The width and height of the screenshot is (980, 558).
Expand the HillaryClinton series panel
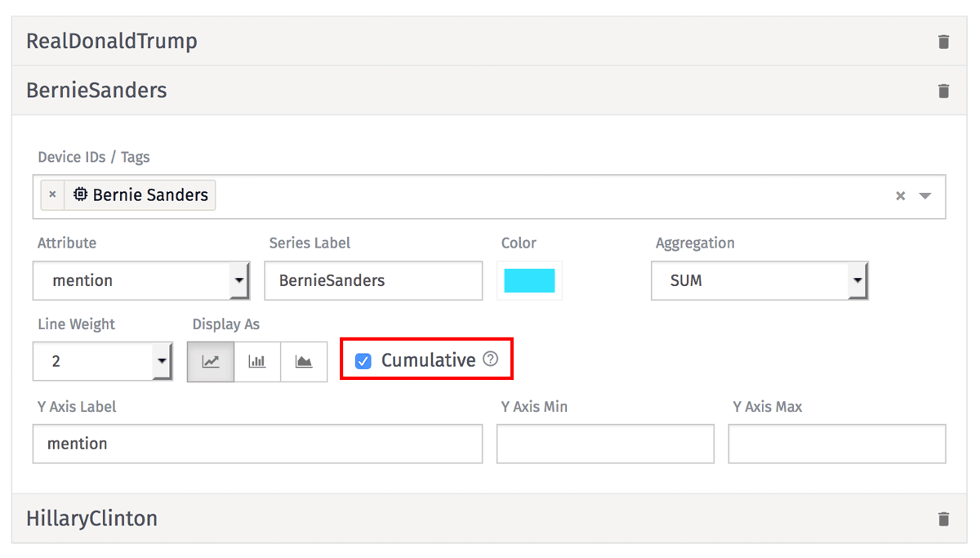coord(489,519)
